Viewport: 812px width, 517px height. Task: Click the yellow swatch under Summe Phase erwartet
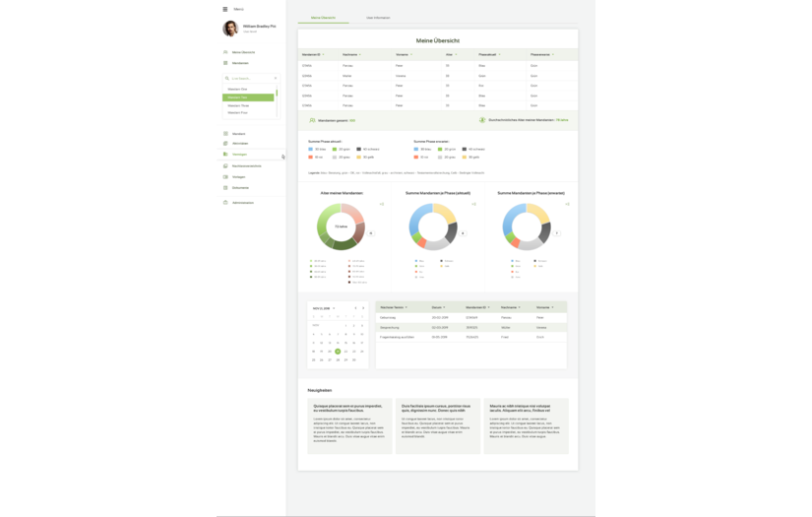[464, 157]
